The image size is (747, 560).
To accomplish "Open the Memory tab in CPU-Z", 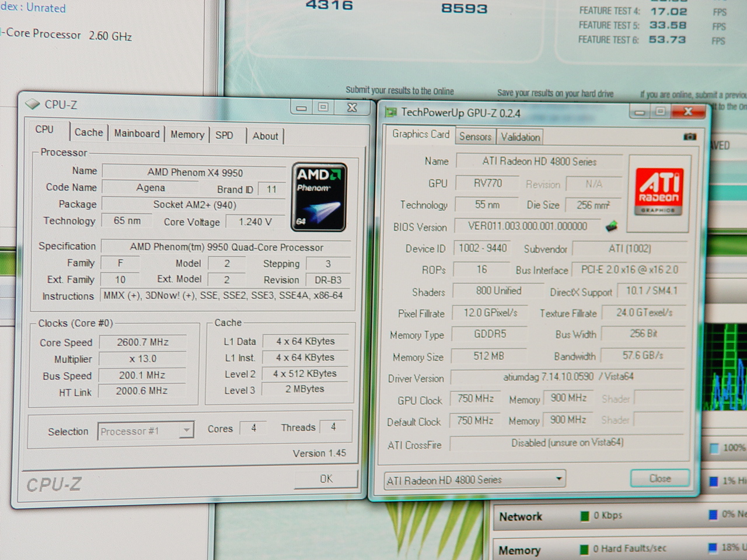I will tap(187, 135).
